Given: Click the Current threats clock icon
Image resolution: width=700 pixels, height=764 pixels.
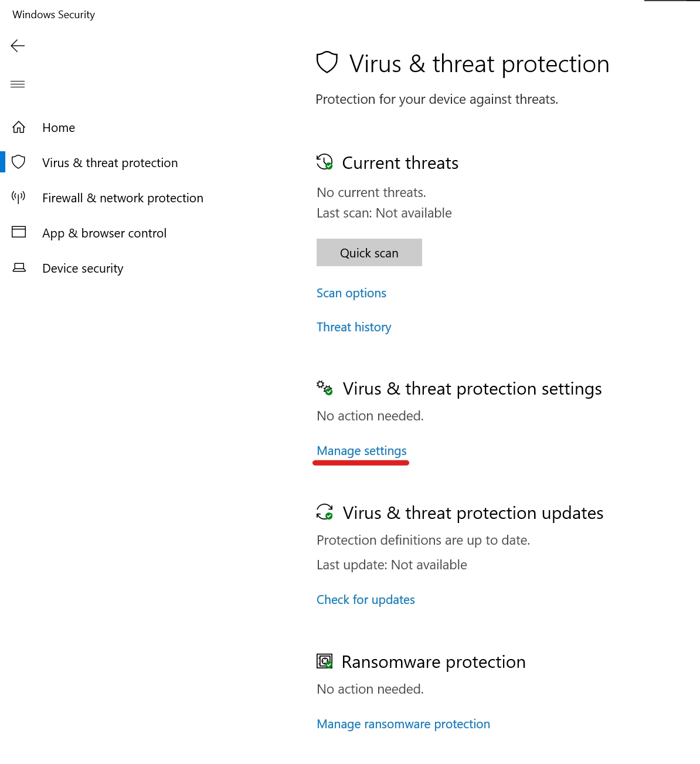Looking at the screenshot, I should click(324, 162).
